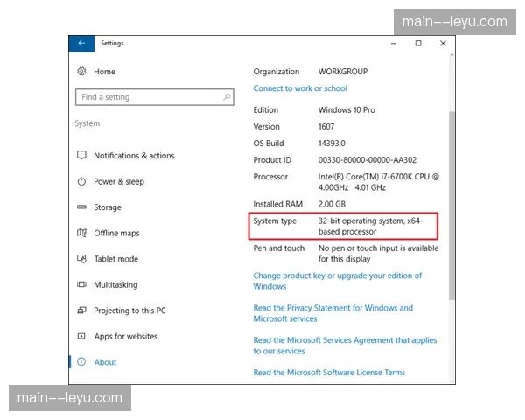Open Projecting to this PC settings
Image resolution: width=525 pixels, height=420 pixels.
129,311
